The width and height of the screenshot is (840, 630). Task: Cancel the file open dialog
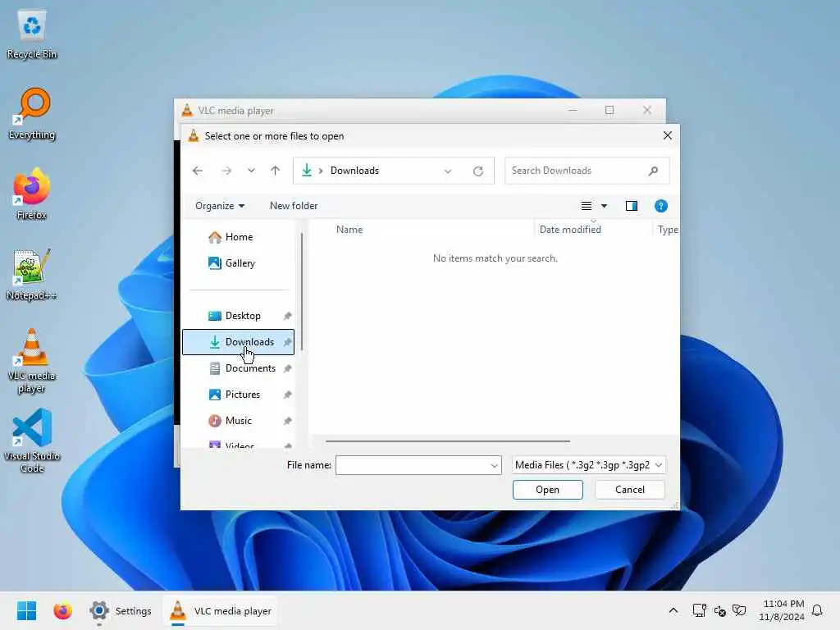629,490
